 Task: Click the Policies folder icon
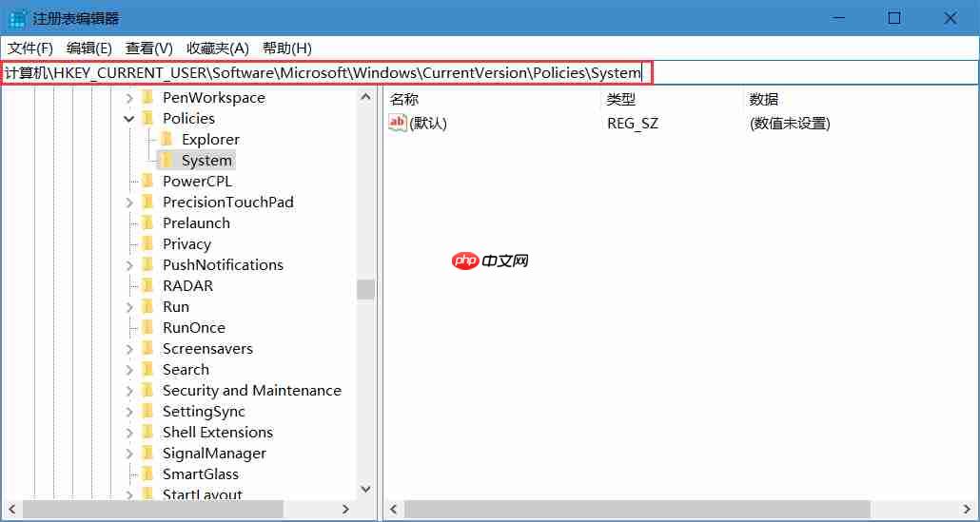click(147, 118)
